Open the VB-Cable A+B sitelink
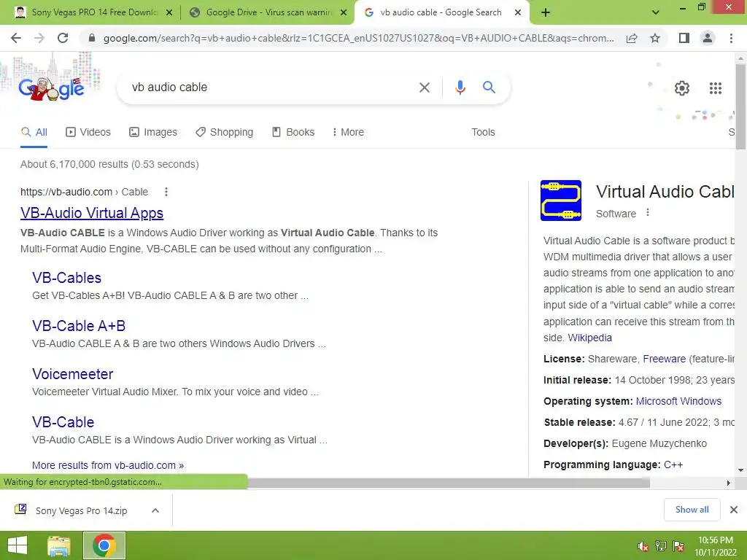 click(79, 326)
